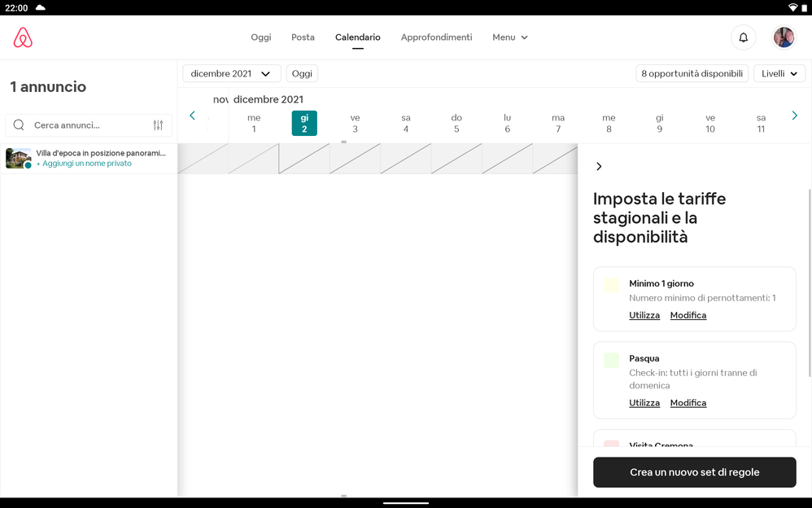
Task: Select the green Pasqua color swatch
Action: coord(611,360)
